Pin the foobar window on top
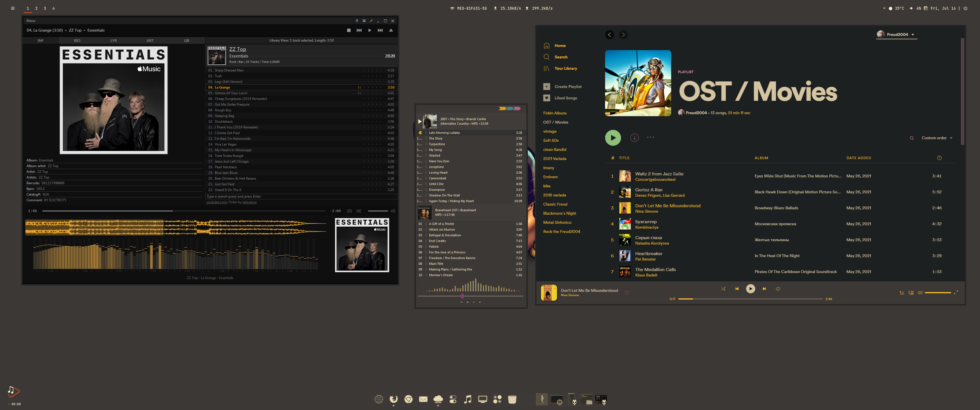This screenshot has width=980, height=410. [x=356, y=21]
